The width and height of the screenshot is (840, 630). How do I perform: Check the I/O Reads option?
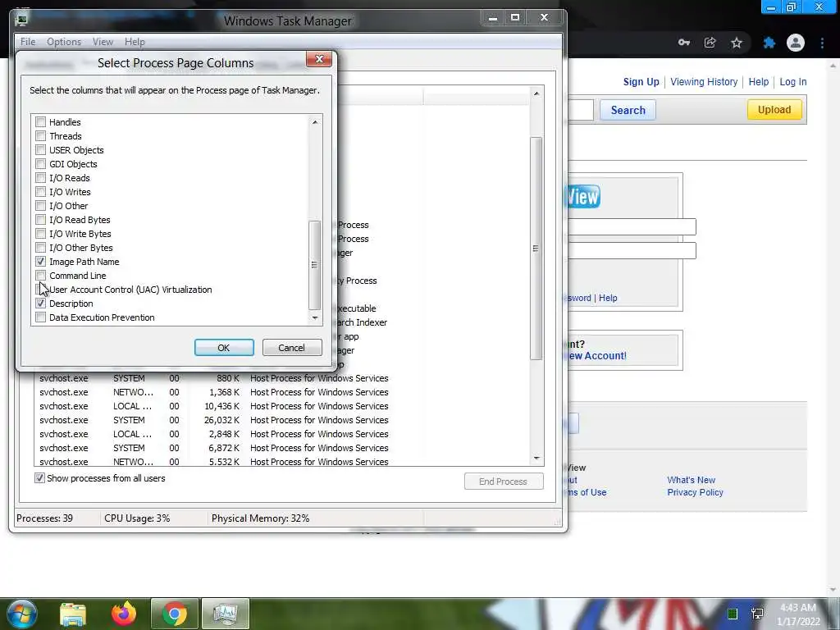(x=41, y=178)
